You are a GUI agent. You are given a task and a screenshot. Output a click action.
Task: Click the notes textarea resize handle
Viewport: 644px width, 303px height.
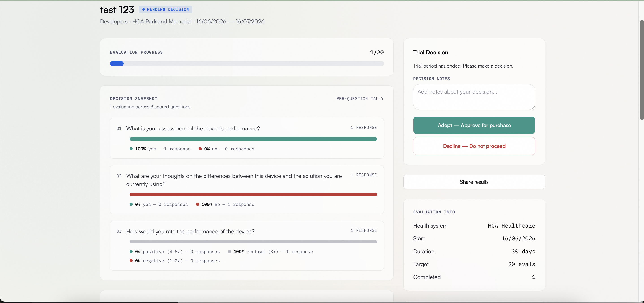(x=533, y=108)
